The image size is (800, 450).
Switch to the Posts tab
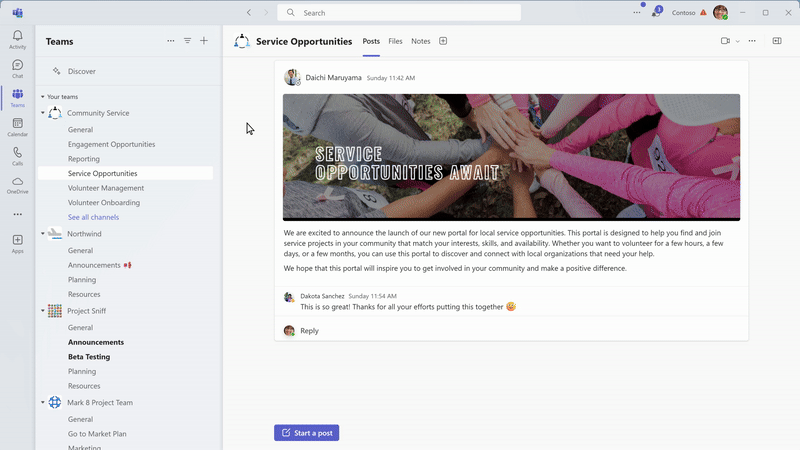[371, 41]
